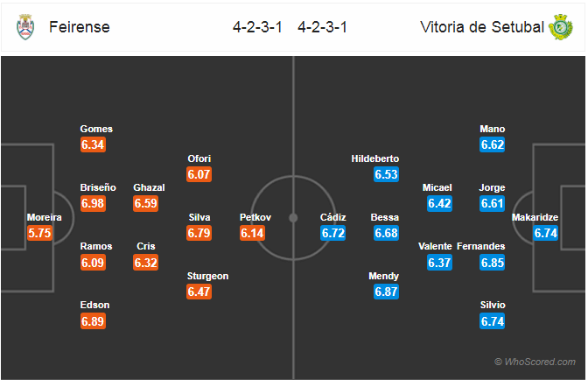Click the Vitoria de Setubal crest icon
This screenshot has height=380, width=588.
coord(561,27)
